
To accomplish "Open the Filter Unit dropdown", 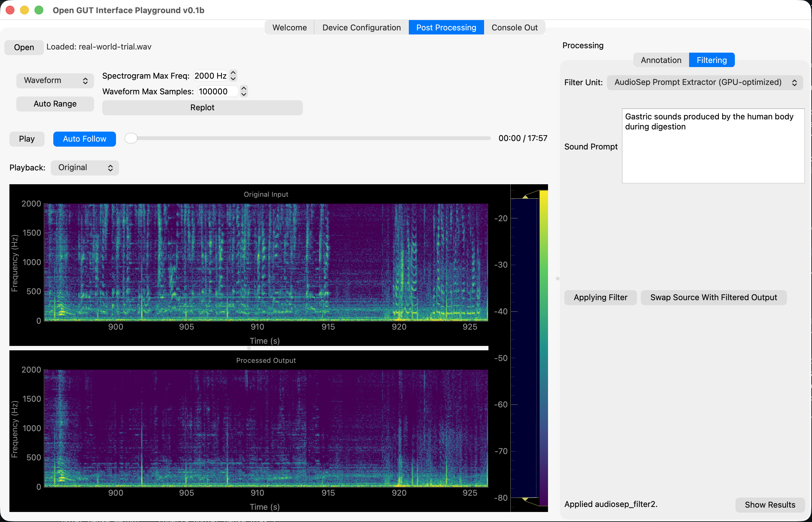I will [705, 82].
